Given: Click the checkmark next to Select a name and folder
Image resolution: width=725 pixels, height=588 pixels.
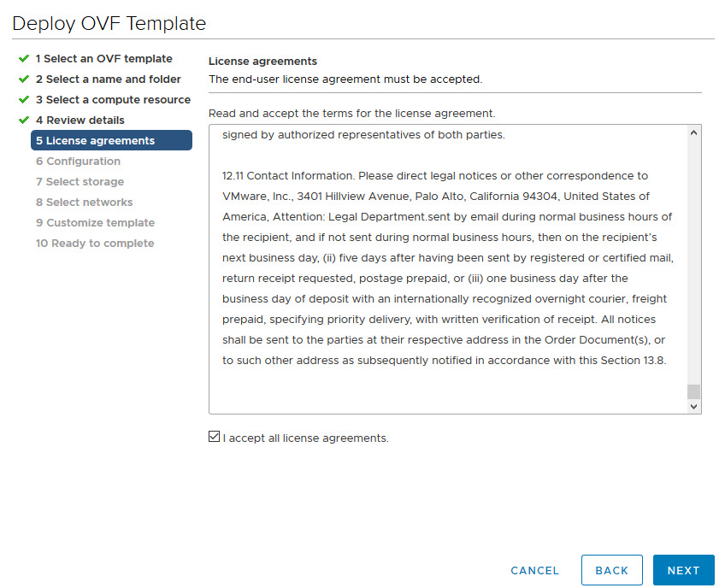Looking at the screenshot, I should coord(24,79).
